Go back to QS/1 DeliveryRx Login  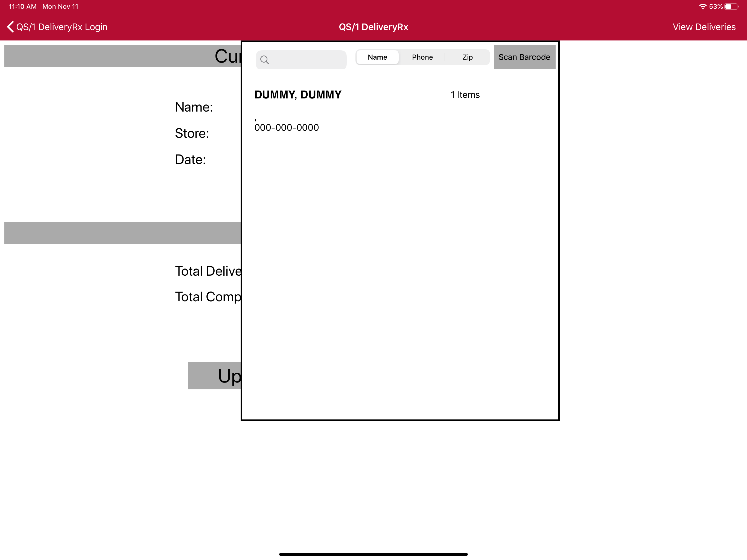coord(57,27)
